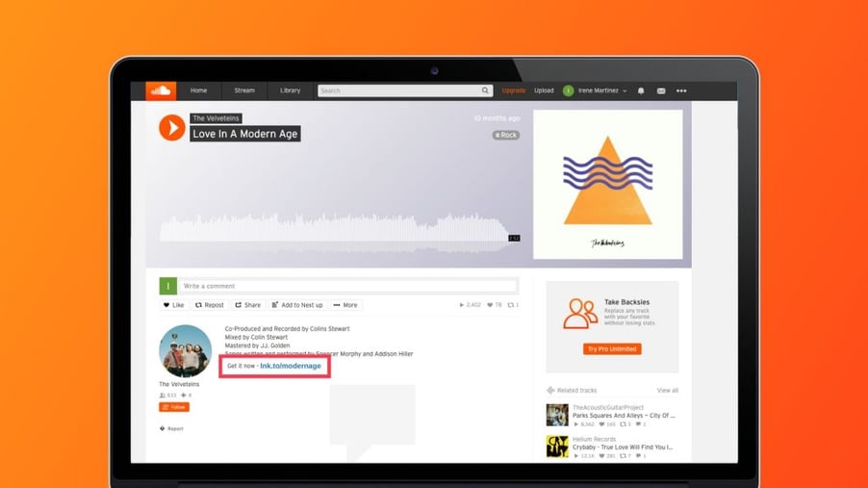
Task: Click the play count 2,402 stat
Action: 471,305
